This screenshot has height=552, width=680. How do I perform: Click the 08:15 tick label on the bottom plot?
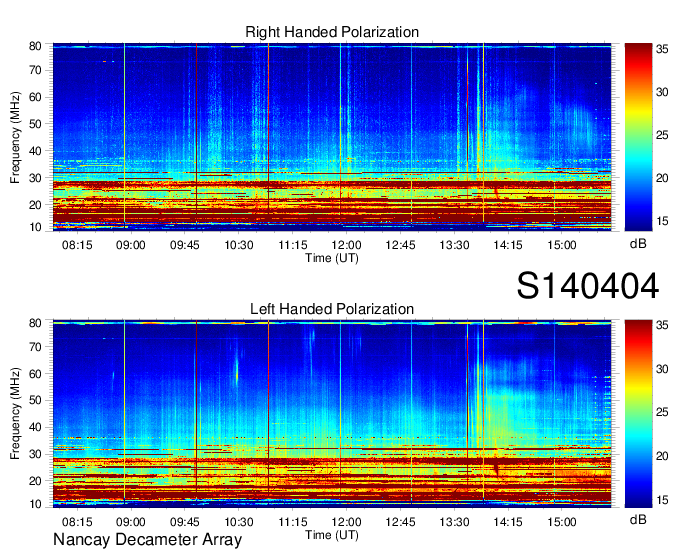coord(77,522)
